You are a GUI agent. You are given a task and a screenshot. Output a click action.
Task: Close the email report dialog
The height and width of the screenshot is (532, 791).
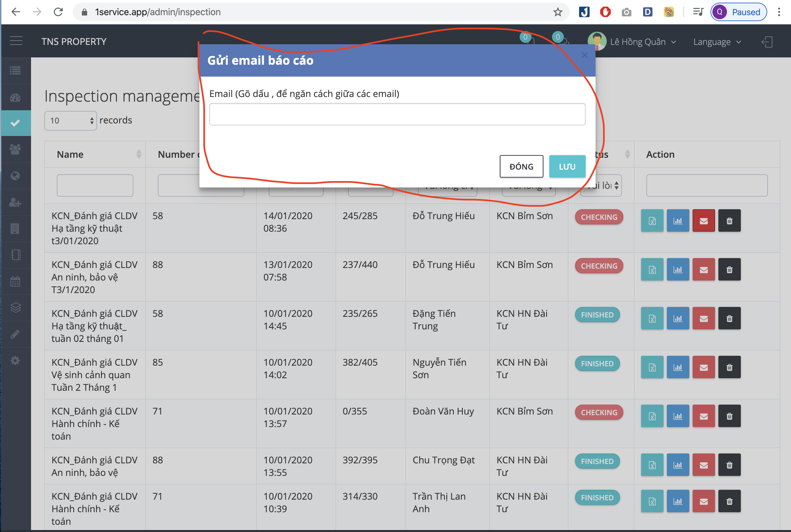(584, 55)
